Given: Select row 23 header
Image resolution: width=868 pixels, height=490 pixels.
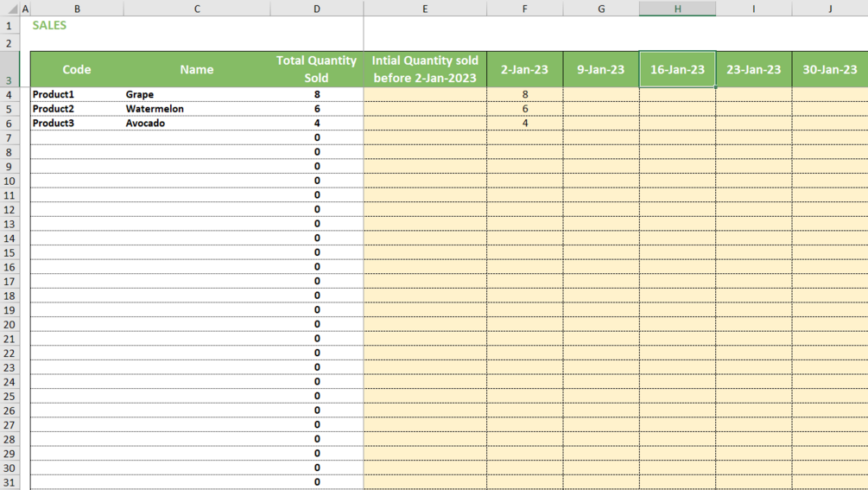Looking at the screenshot, I should [x=10, y=367].
